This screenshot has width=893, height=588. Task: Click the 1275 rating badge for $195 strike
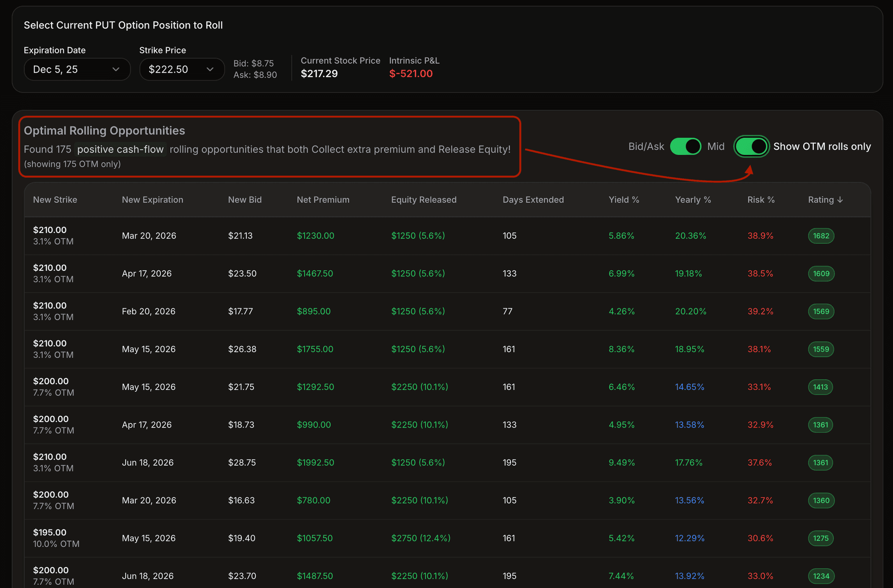coord(821,538)
